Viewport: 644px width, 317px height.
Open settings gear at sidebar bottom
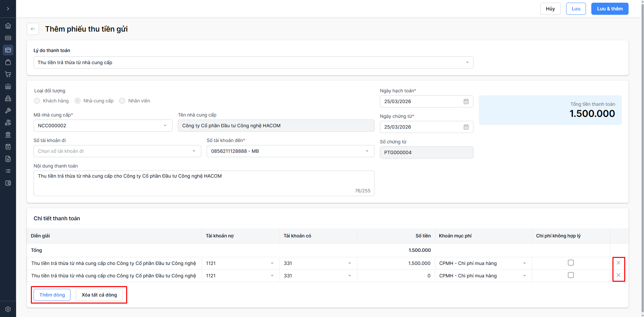tap(8, 309)
